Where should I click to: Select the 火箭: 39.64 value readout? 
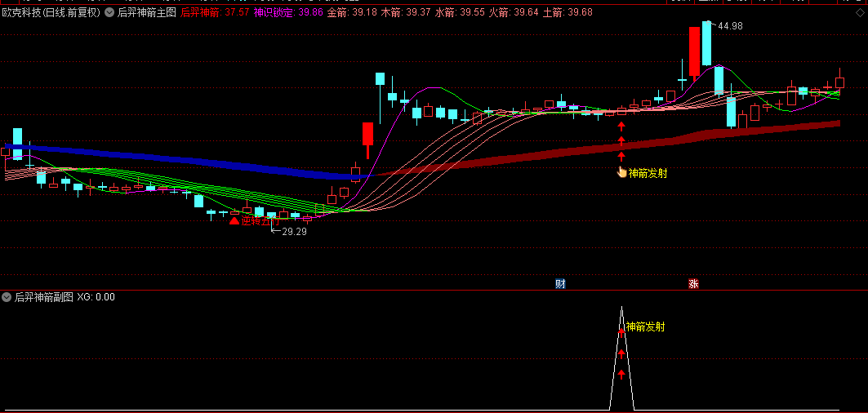(x=514, y=12)
